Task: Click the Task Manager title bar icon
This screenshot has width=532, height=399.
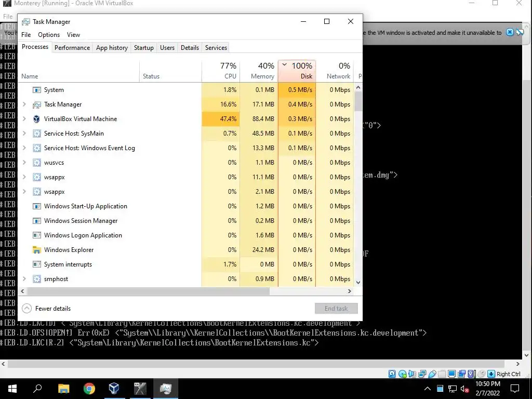Action: (26, 22)
